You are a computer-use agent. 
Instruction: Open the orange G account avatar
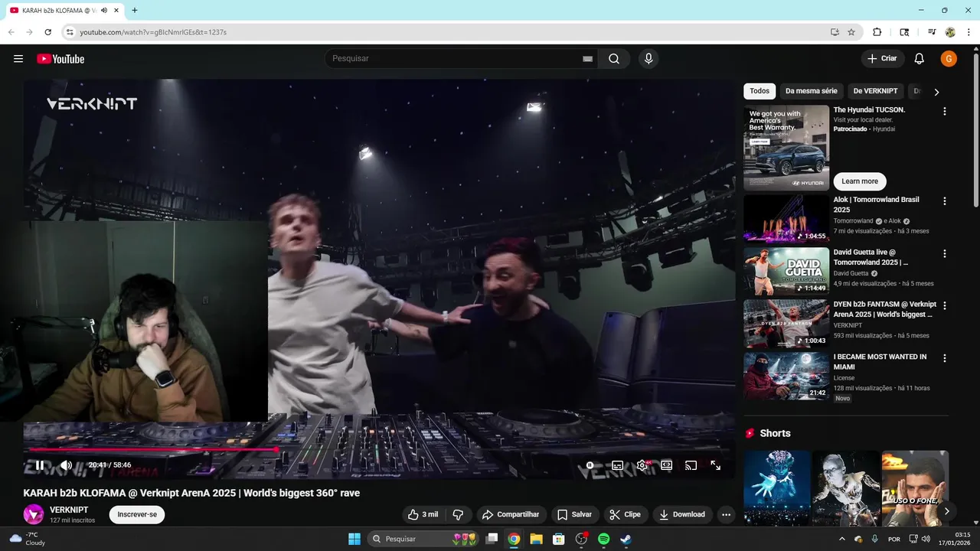click(x=949, y=59)
